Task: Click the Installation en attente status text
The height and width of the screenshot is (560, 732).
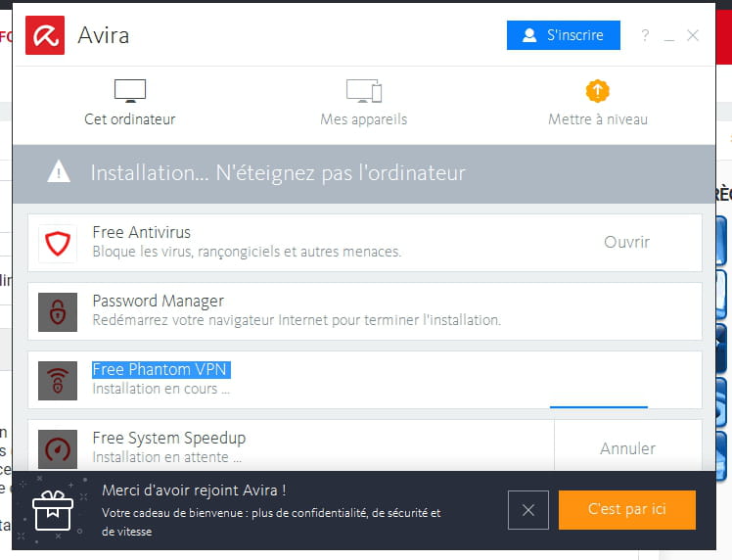Action: coord(167,457)
